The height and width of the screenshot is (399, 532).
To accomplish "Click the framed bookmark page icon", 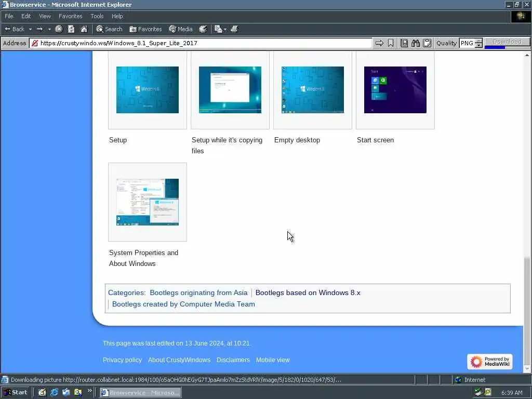I will pos(404,43).
